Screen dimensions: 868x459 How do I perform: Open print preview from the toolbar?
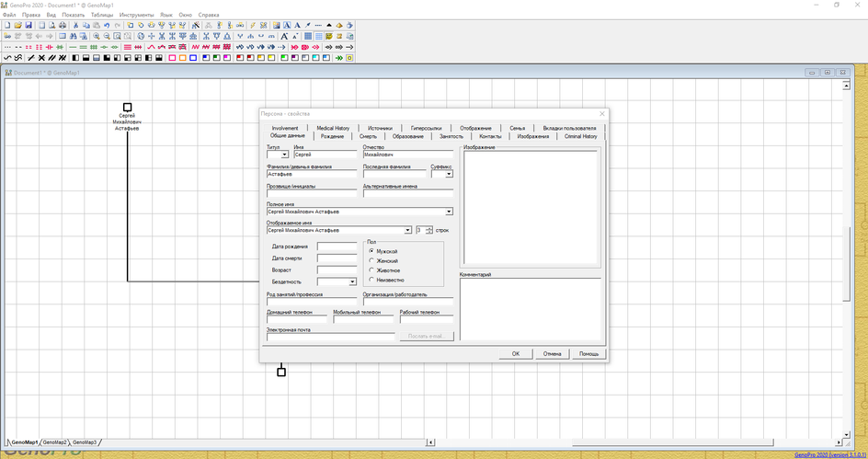51,25
